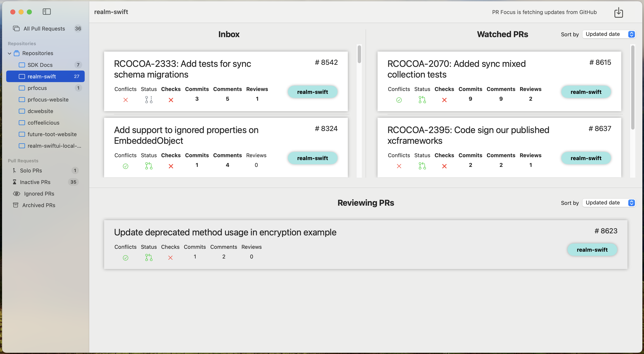Open the Inactive PRs list

(45, 182)
